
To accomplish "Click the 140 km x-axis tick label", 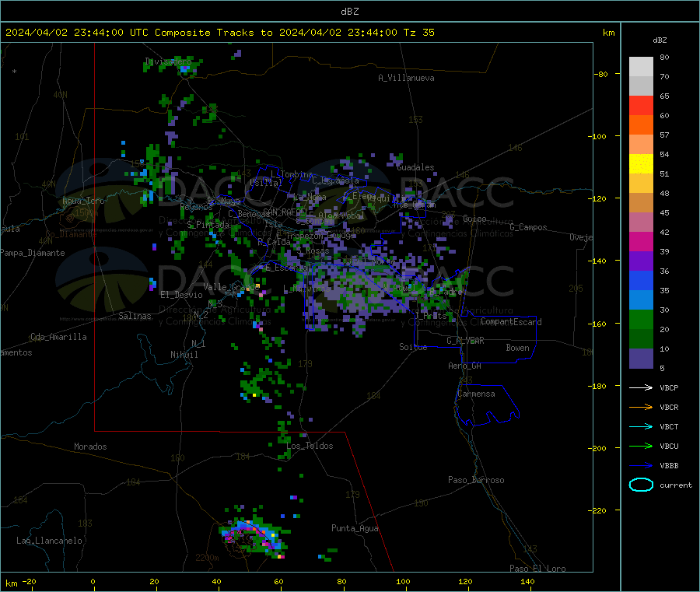I will (527, 581).
